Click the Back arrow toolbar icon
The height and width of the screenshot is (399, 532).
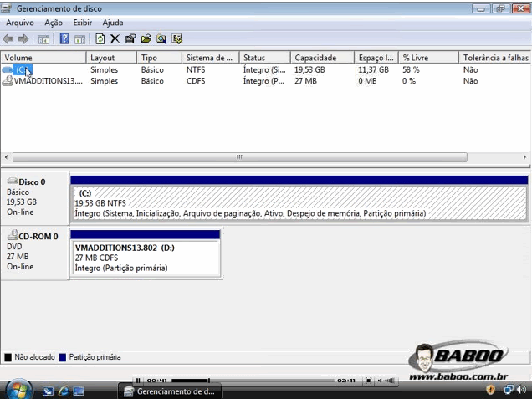coord(8,39)
